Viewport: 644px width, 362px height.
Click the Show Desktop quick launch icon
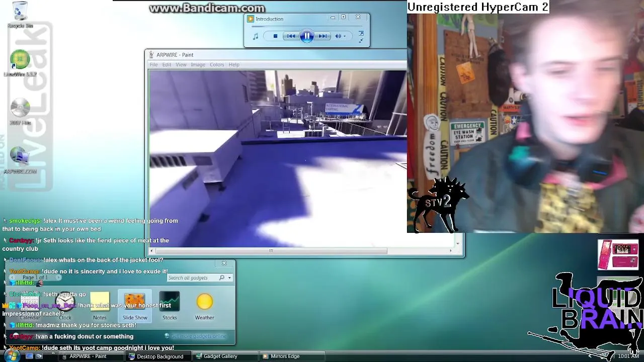(29, 356)
